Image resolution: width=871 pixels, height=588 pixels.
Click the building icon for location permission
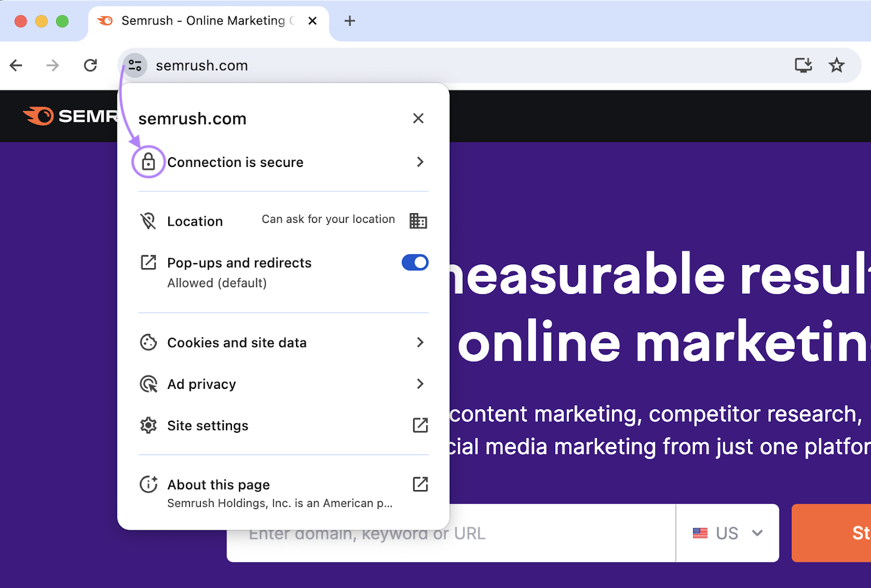pyautogui.click(x=418, y=221)
